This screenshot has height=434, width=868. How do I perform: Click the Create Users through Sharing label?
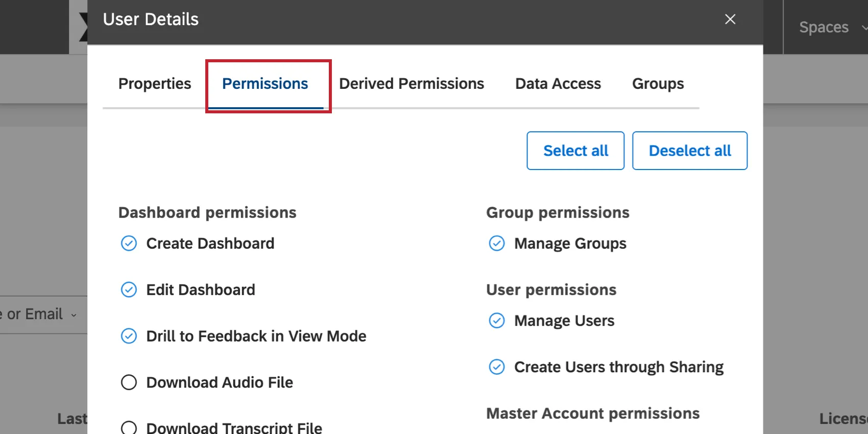619,367
